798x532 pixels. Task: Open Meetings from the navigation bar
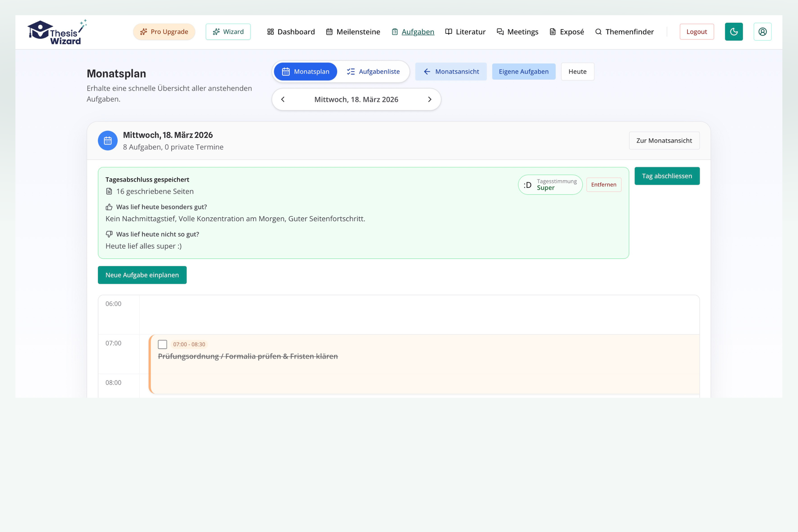click(517, 32)
